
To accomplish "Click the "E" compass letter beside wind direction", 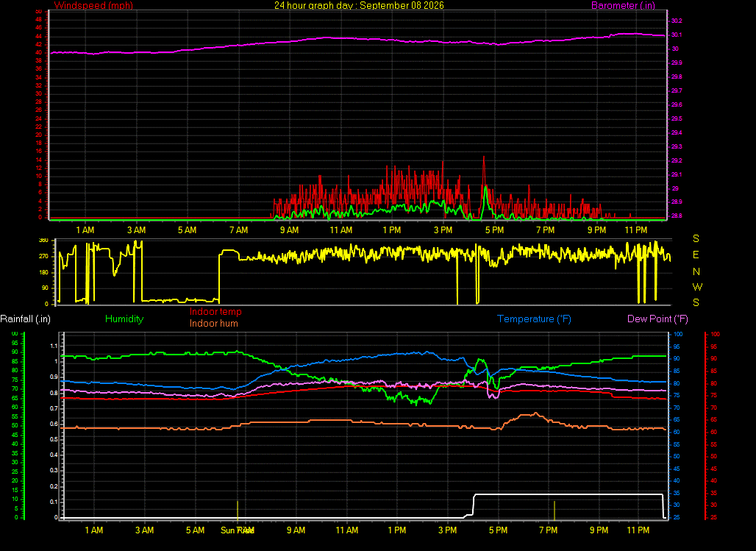I will coord(696,255).
